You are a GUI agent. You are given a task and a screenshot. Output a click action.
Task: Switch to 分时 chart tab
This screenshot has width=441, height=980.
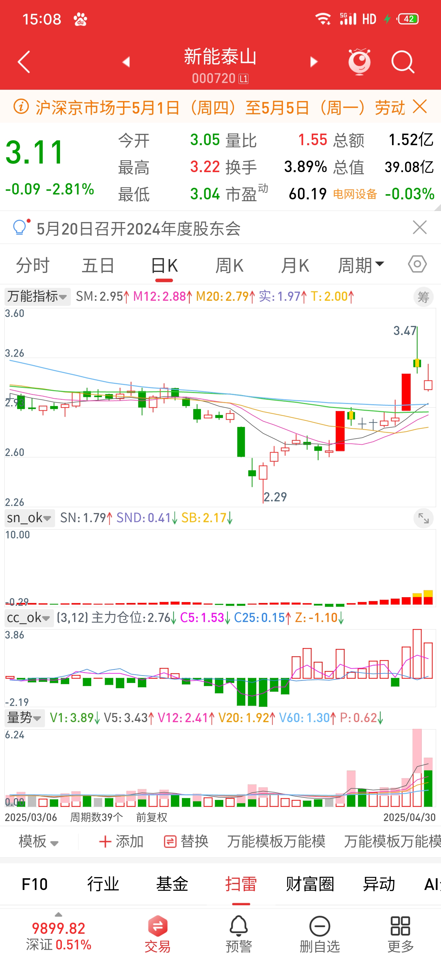[x=33, y=265]
